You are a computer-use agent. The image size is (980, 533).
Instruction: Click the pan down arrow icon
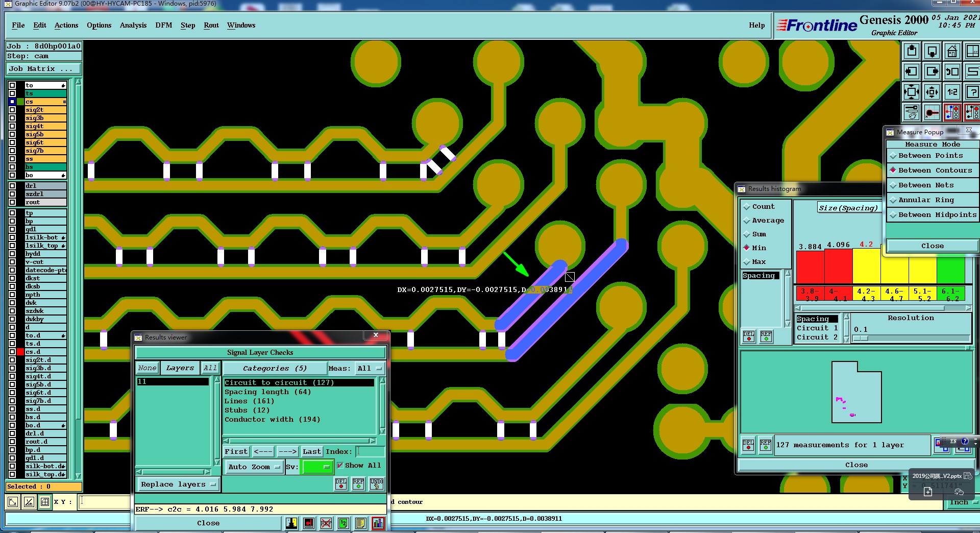point(932,51)
